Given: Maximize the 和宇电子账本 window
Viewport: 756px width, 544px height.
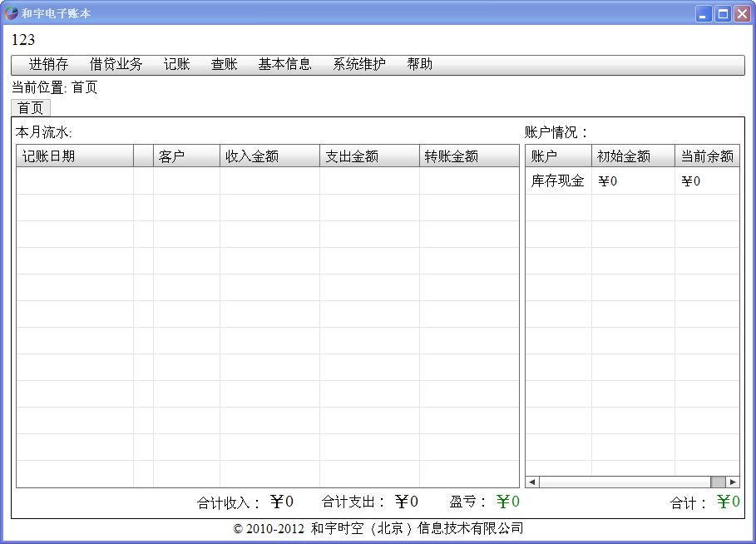Looking at the screenshot, I should point(723,13).
